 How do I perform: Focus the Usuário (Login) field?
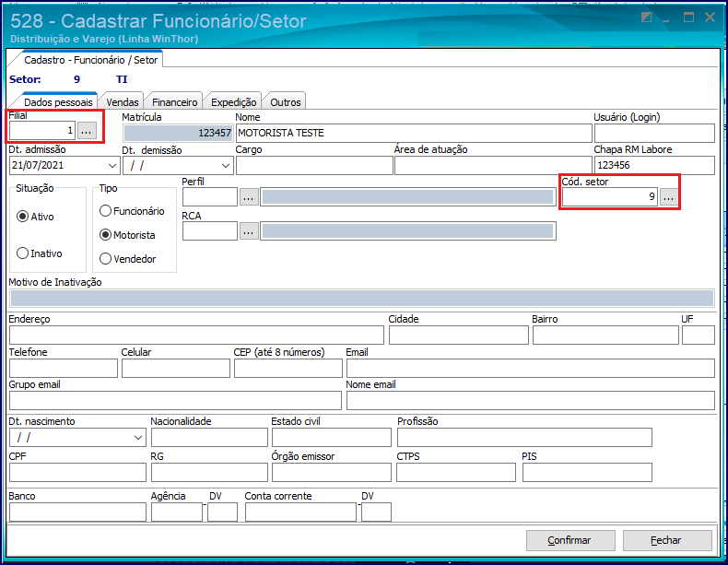point(654,134)
